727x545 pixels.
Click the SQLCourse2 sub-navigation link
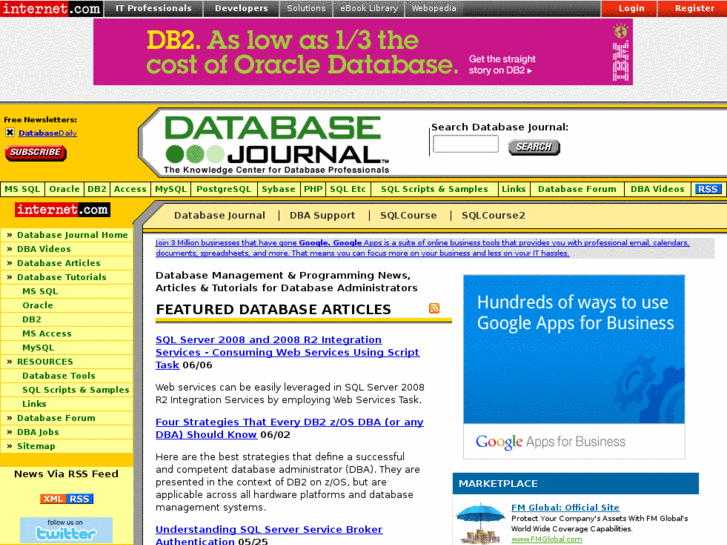(x=493, y=215)
